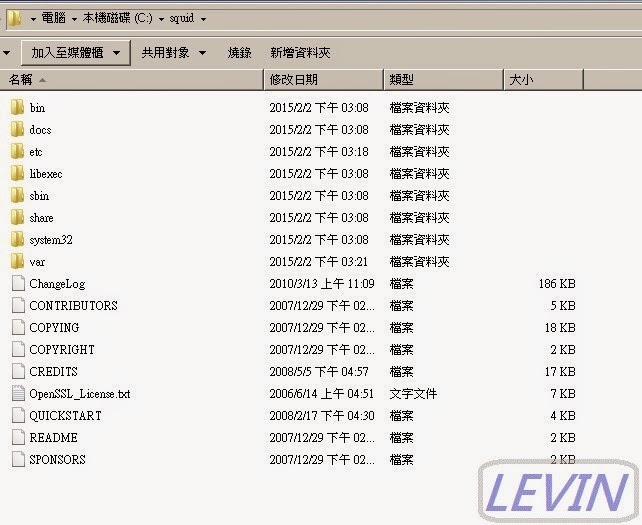Click the system32 folder icon
The height and width of the screenshot is (525, 642).
(17, 240)
